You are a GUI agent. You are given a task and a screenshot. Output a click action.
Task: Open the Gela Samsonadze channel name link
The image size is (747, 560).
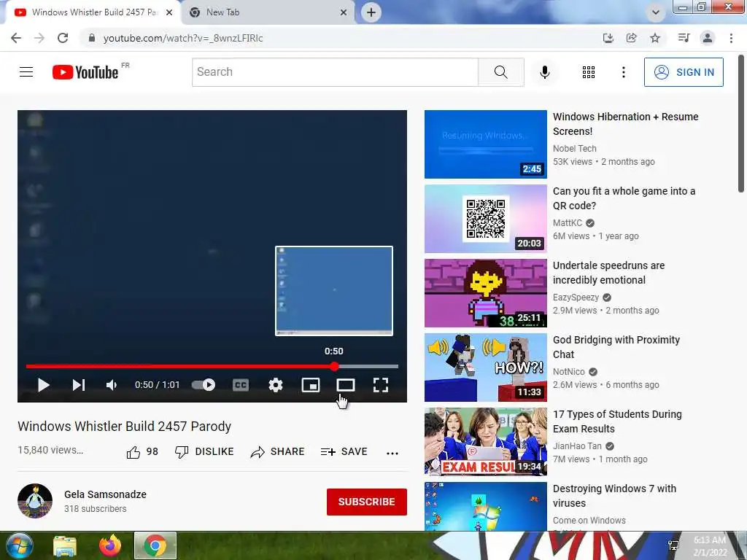coord(105,494)
